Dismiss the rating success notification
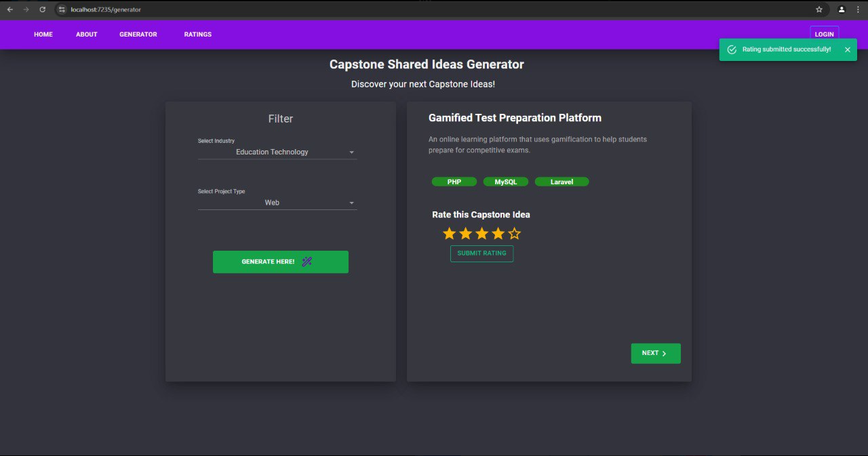Screen dimensions: 868x456 point(848,49)
